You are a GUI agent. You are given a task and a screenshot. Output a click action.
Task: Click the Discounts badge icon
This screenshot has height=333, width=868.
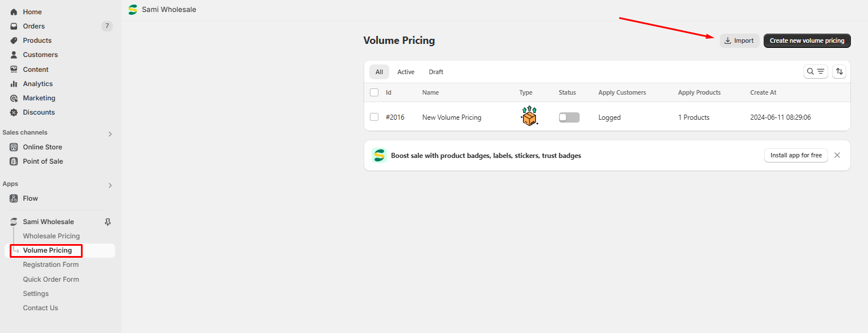point(14,112)
